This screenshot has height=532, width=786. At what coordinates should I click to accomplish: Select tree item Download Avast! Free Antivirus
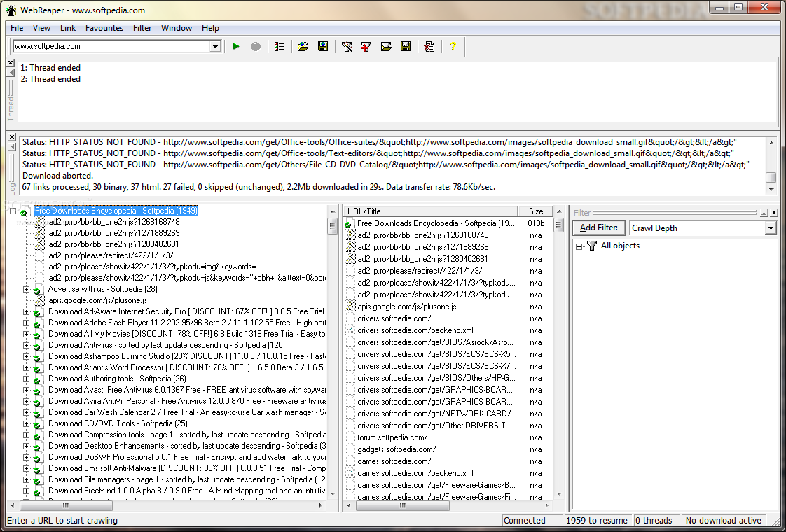tap(188, 390)
